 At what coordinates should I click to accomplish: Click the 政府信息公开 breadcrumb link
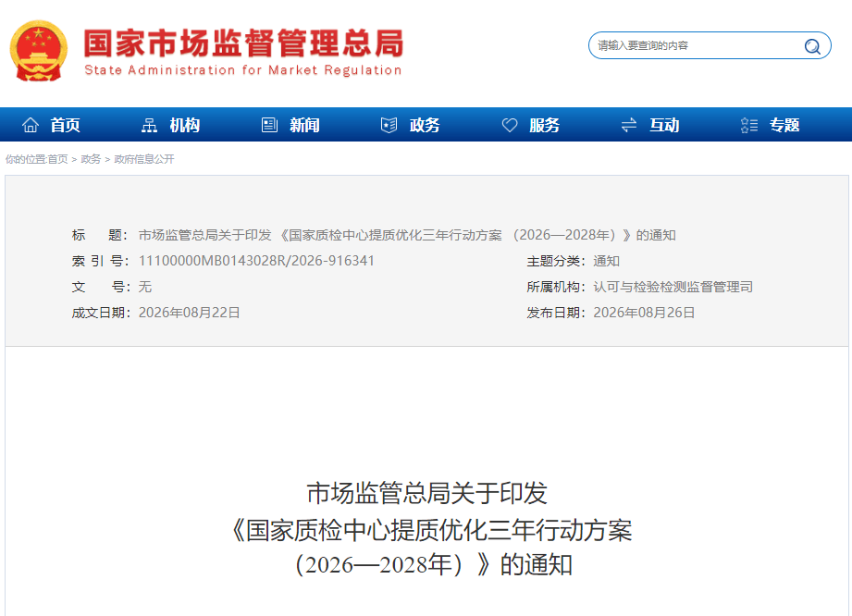click(x=144, y=159)
